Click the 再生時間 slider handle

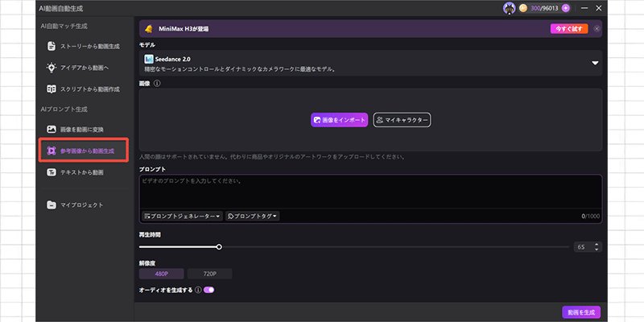pos(219,247)
